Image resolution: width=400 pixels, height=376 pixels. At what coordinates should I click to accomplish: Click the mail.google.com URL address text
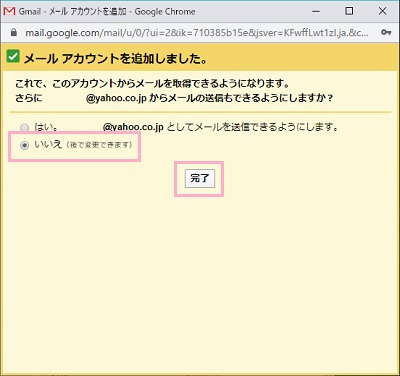(197, 33)
